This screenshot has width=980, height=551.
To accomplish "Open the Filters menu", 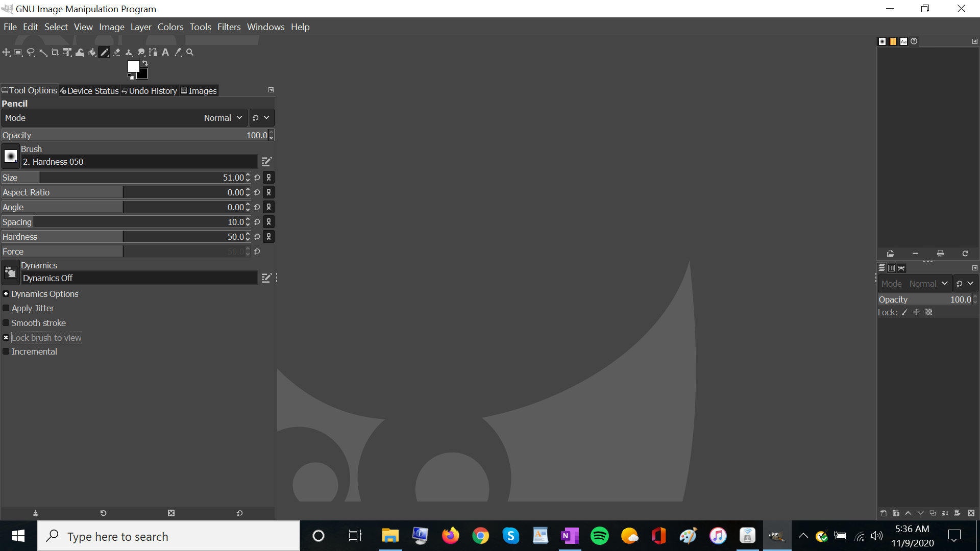I will [229, 27].
